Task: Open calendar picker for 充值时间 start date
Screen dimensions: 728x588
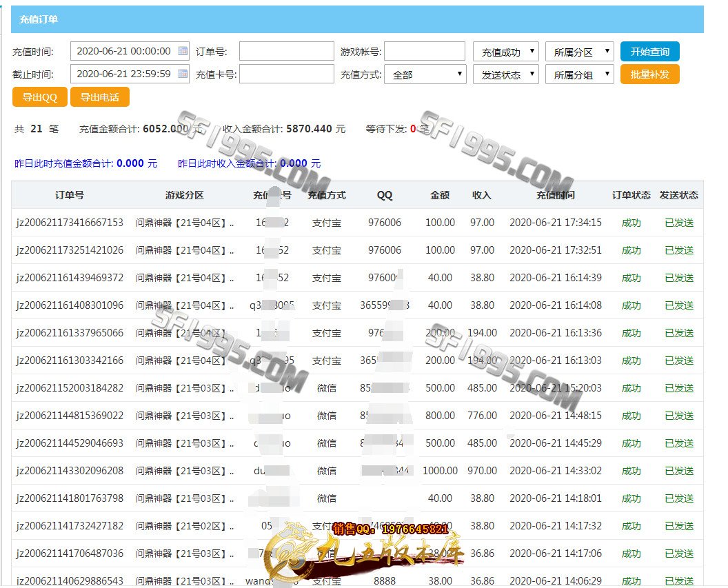Action: point(183,51)
